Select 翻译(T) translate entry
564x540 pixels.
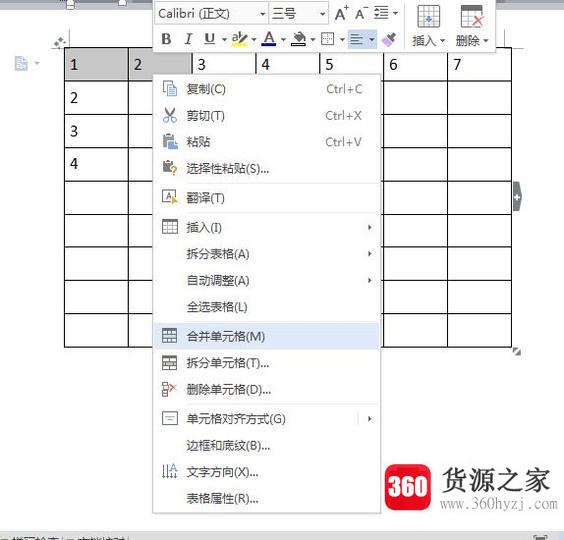(267, 198)
